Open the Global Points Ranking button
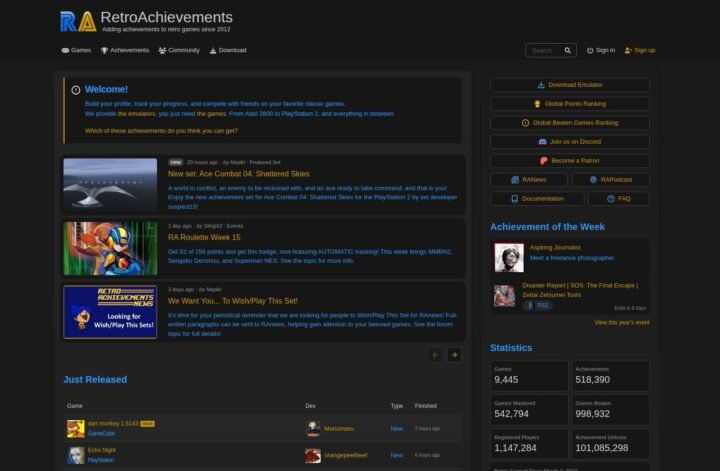The image size is (720, 471). [570, 104]
